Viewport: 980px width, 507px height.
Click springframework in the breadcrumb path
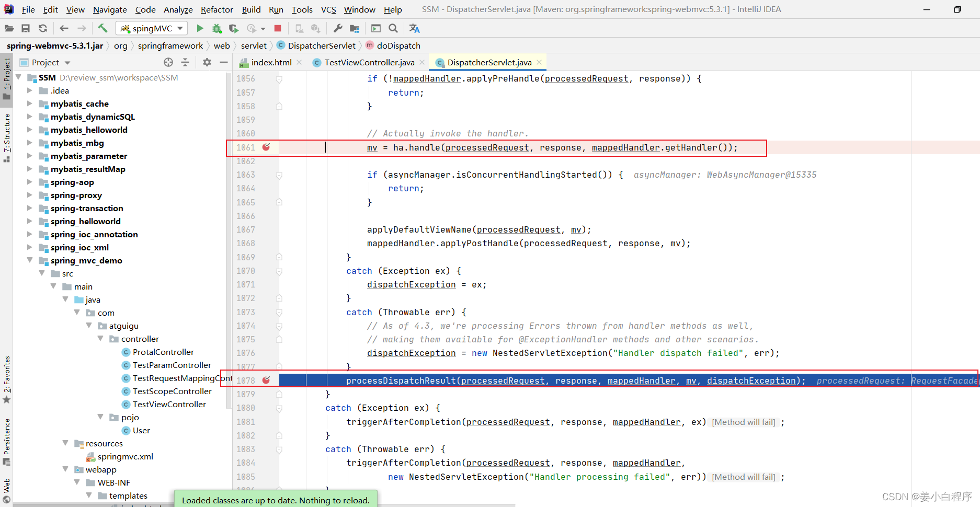click(170, 45)
